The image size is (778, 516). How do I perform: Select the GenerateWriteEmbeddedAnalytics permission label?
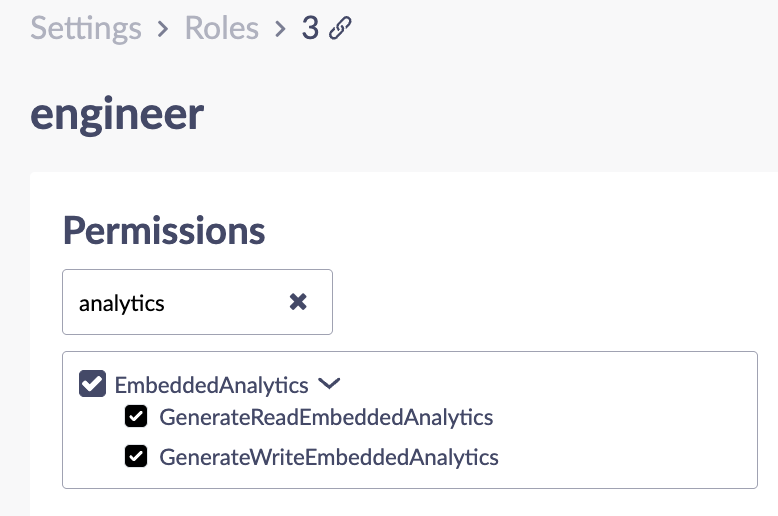pos(329,457)
